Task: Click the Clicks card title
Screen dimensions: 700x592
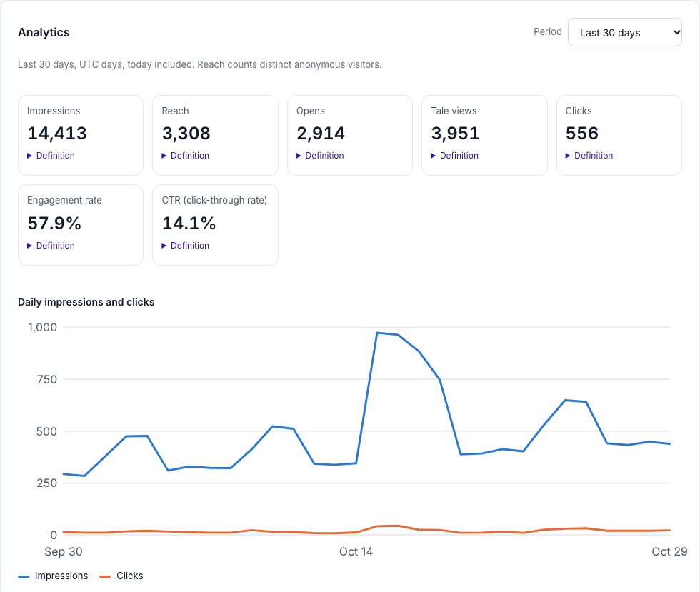Action: 579,111
